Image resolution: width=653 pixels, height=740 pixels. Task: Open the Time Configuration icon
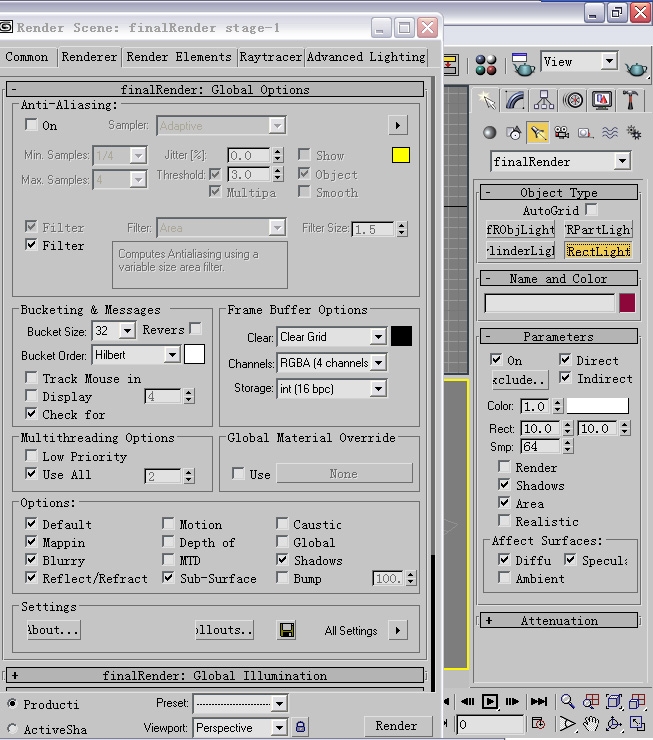538,723
